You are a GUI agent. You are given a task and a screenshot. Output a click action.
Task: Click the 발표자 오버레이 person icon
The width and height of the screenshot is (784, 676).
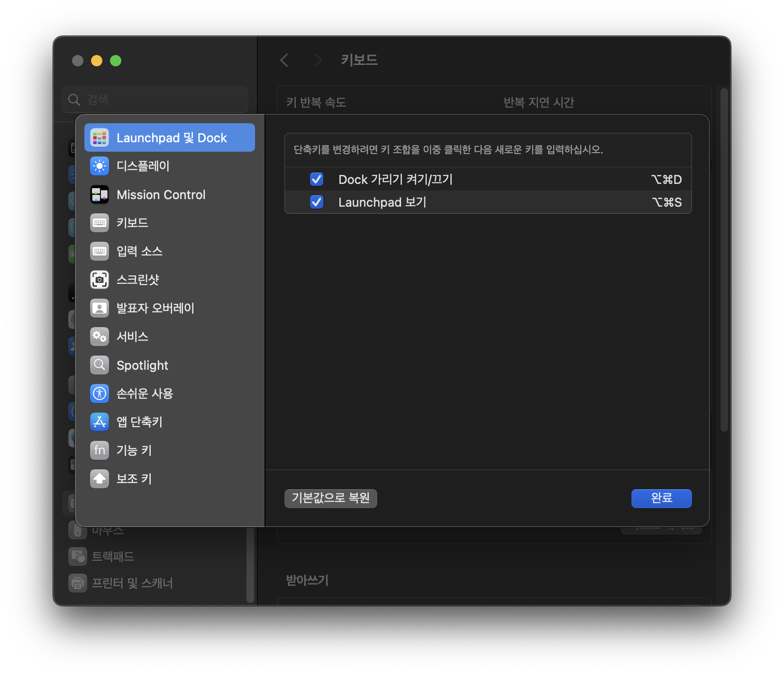click(100, 308)
